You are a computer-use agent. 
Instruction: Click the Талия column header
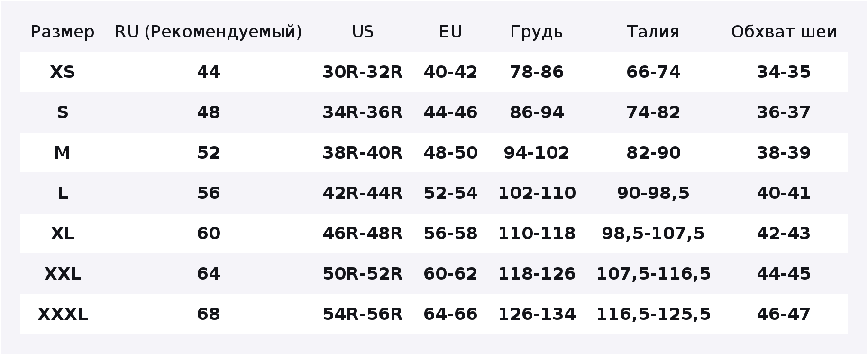(x=653, y=32)
